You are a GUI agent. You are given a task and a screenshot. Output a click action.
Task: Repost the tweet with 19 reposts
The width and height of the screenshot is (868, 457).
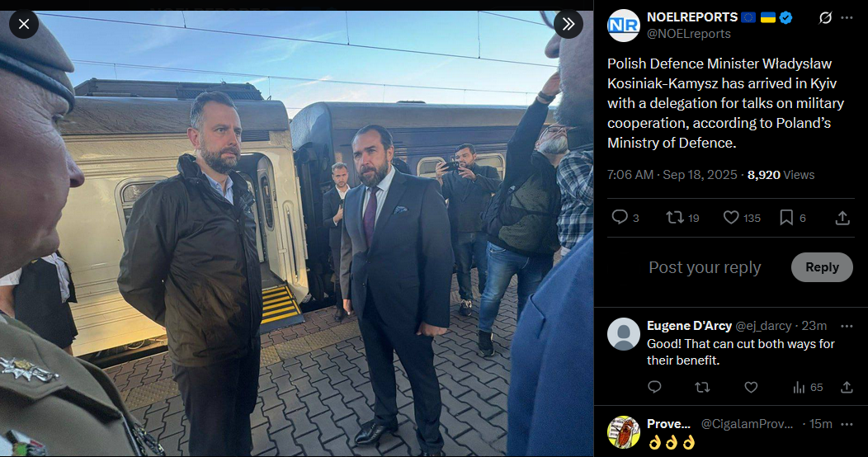pos(682,218)
